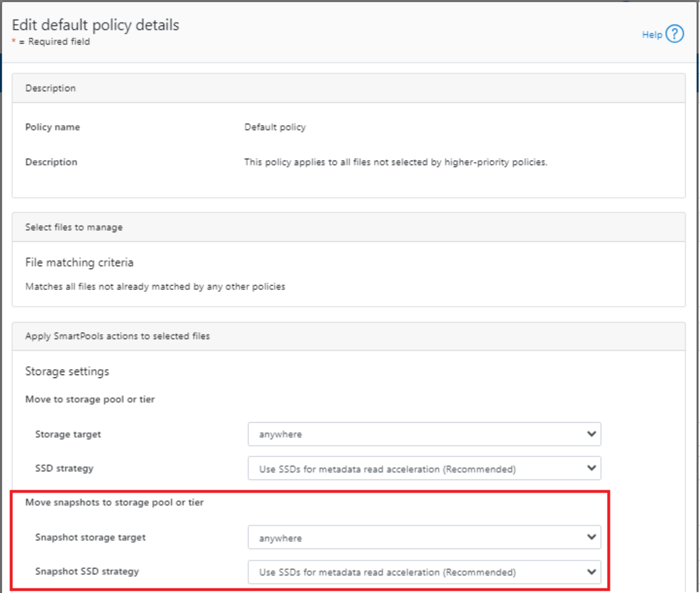The image size is (700, 593).
Task: Open the Snapshot storage target dropdown
Action: tap(424, 537)
